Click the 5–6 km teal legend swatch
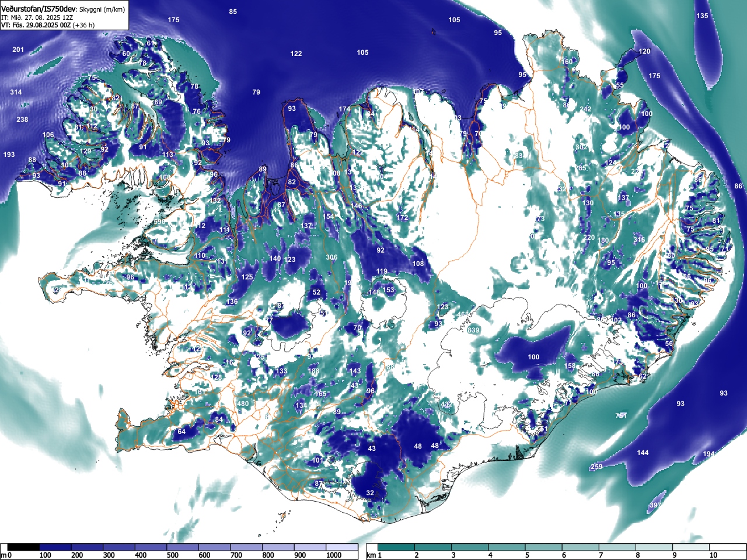Viewport: 747px width, 560px height. (544, 547)
